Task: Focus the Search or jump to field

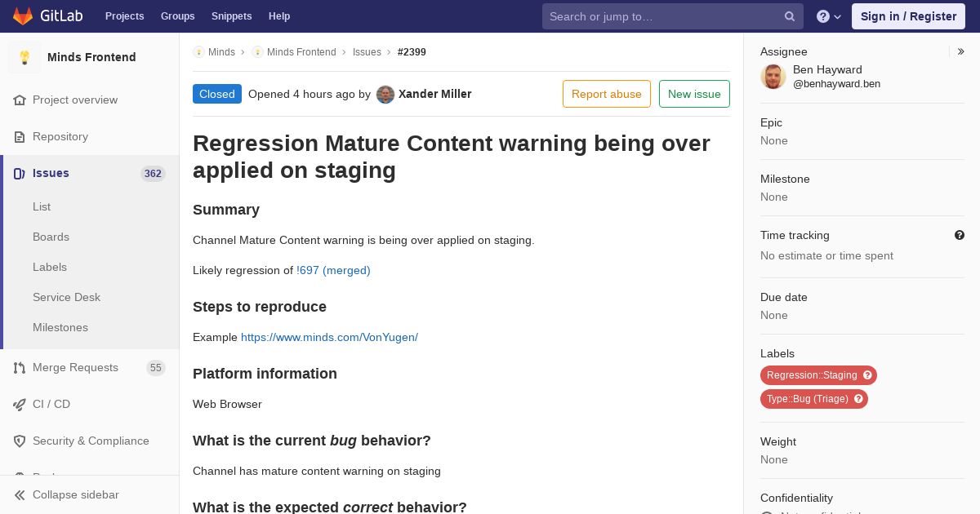Action: coord(673,16)
